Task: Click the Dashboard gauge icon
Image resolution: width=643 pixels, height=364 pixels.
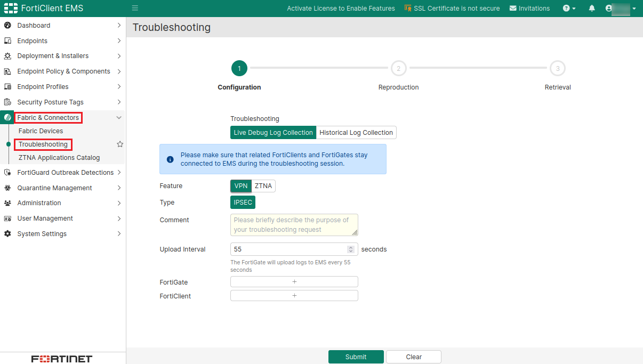Action: [7, 26]
